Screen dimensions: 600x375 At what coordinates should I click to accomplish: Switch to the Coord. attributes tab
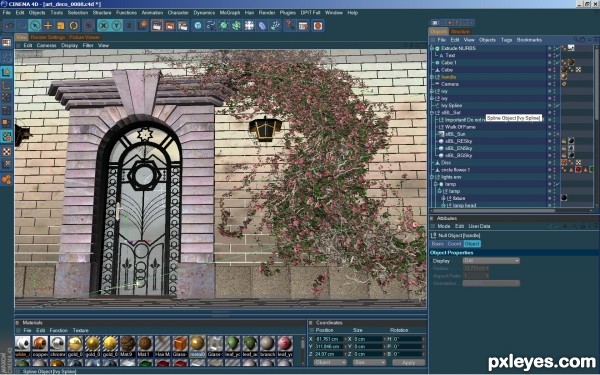(x=454, y=244)
